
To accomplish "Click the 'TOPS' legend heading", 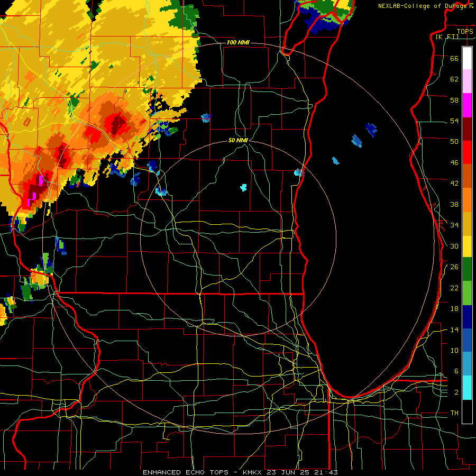I will click(x=465, y=31).
